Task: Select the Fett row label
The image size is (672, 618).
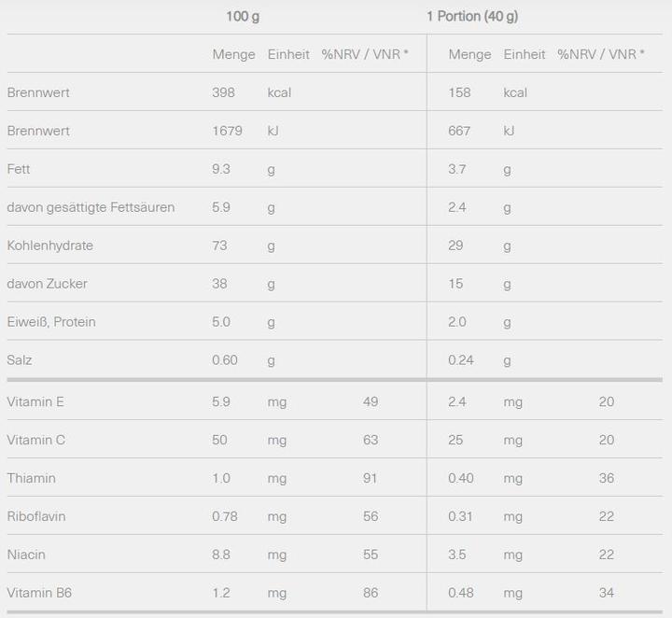Action: [18, 169]
